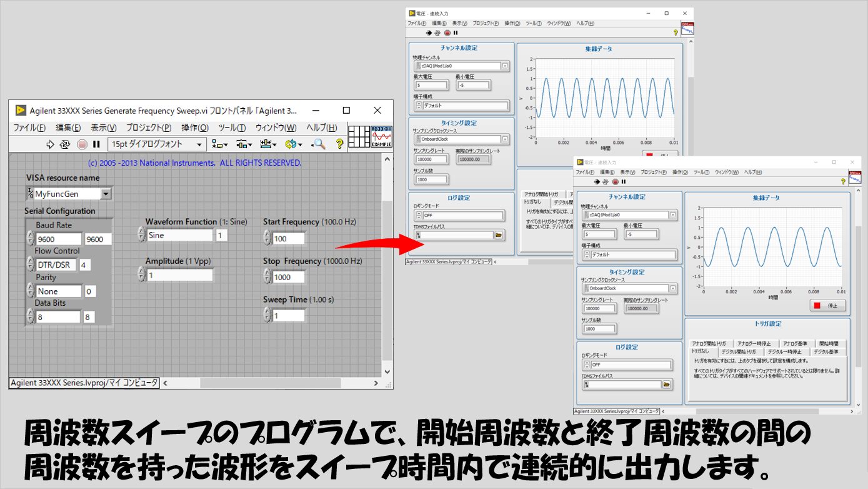Click the Stop Frequency 1000 field
The width and height of the screenshot is (868, 489).
289,277
